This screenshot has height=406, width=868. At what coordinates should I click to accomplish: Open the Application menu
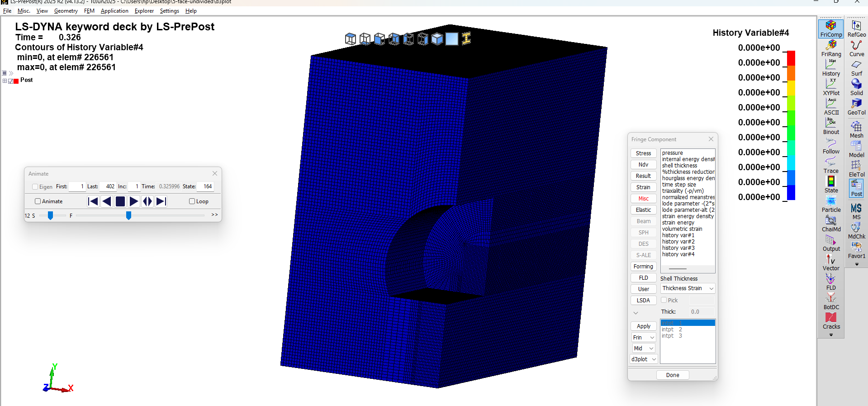pos(114,11)
